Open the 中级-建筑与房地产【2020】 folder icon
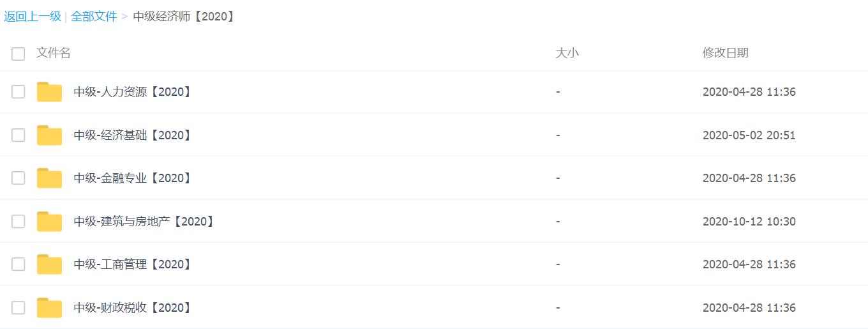 (49, 222)
